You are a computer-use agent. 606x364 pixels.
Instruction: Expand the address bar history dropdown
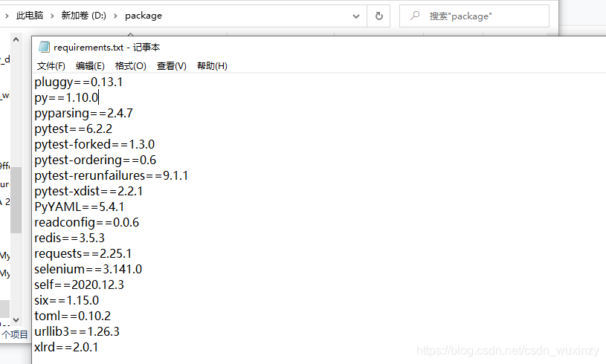356,16
